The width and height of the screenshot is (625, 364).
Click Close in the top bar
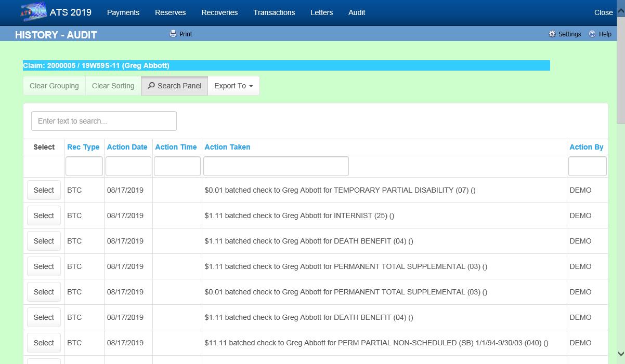click(x=603, y=12)
